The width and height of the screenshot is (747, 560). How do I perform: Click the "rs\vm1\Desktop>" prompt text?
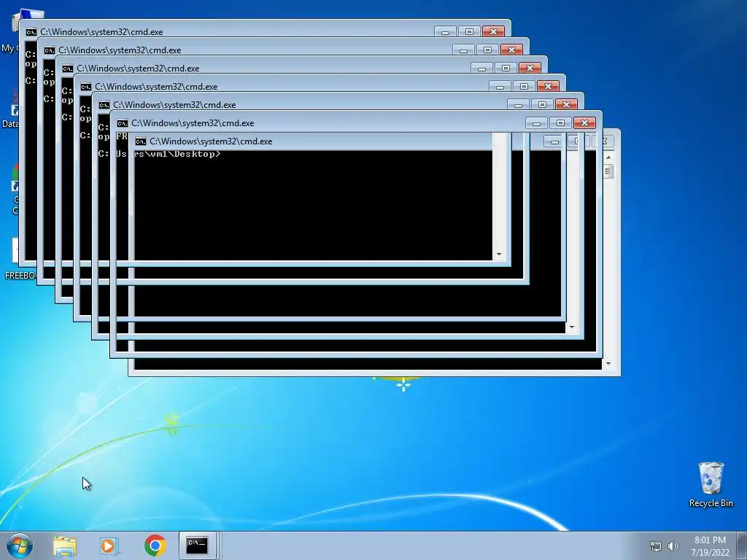coord(178,154)
